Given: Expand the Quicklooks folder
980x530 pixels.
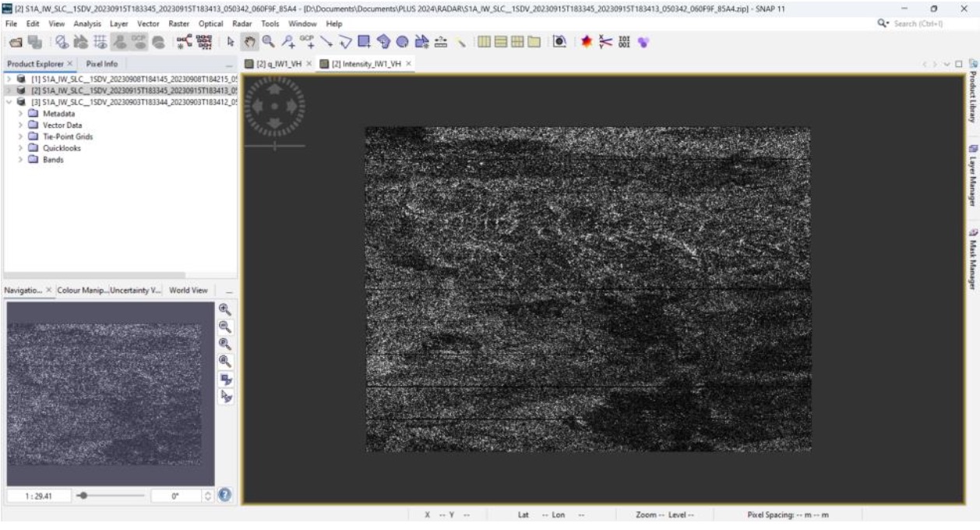Looking at the screenshot, I should click(x=20, y=148).
